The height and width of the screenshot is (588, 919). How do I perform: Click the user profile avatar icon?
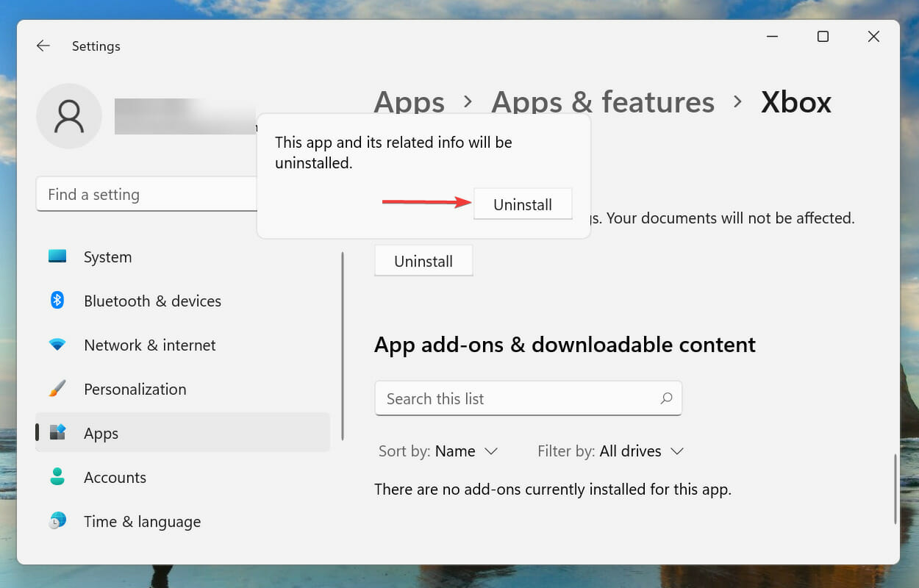point(69,116)
